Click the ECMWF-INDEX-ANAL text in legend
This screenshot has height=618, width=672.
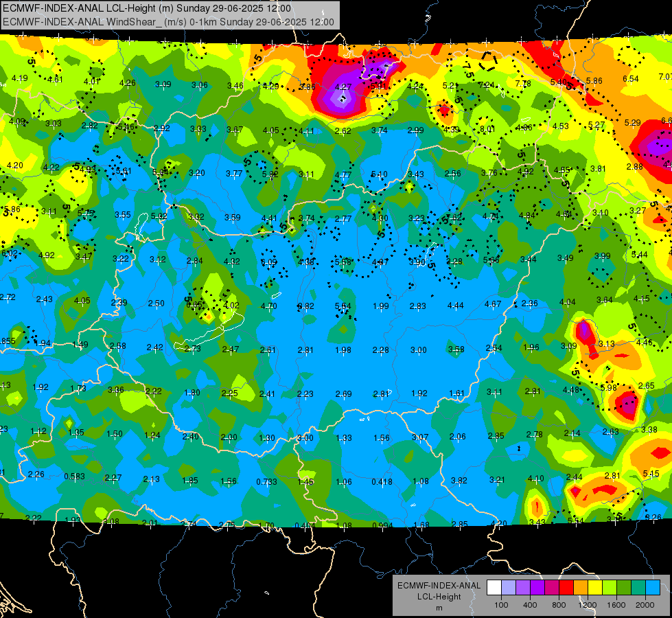[x=439, y=586]
